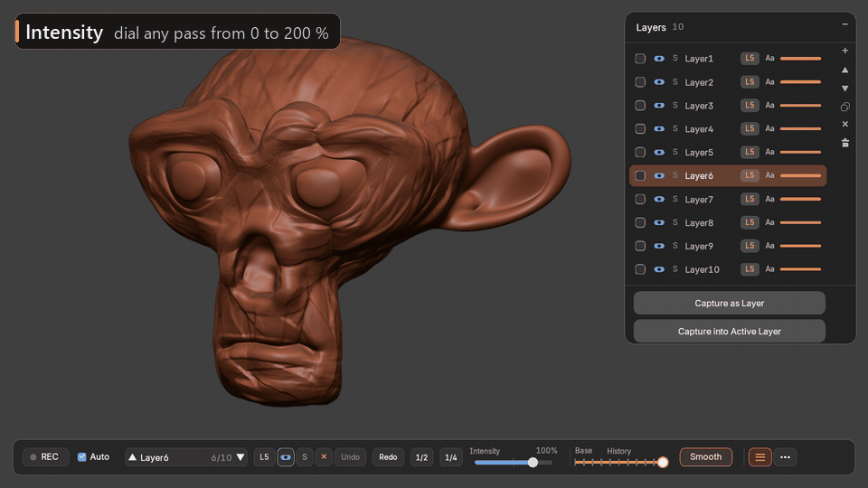
Task: Click the Capture as Layer button
Action: coord(729,304)
